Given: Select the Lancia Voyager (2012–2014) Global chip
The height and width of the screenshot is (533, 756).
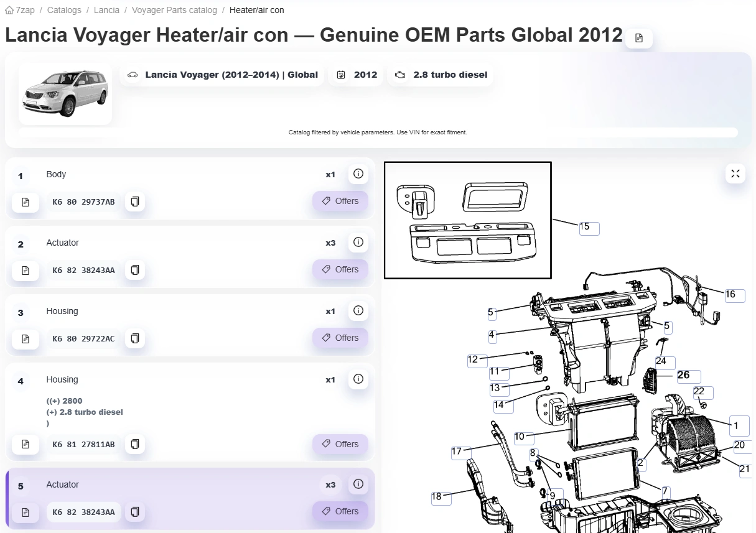Looking at the screenshot, I should 222,75.
